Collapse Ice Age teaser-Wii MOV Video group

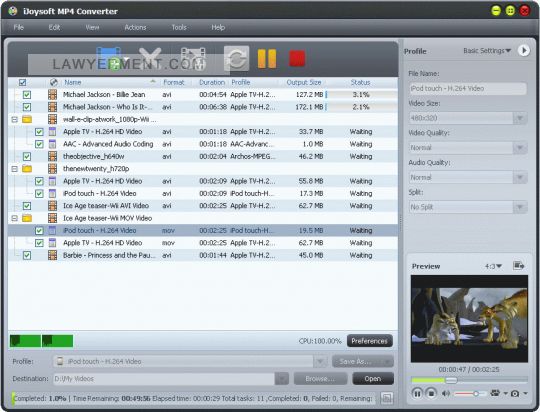tap(14, 218)
